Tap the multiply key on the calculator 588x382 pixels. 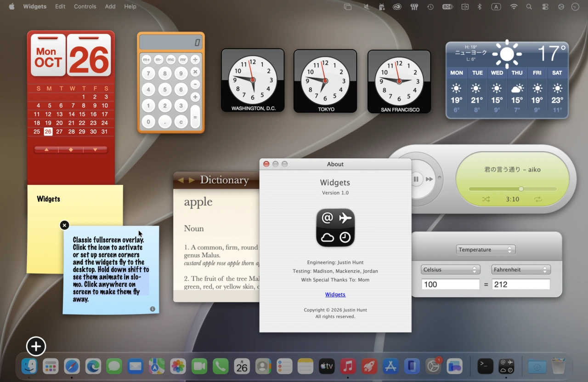[x=195, y=72]
